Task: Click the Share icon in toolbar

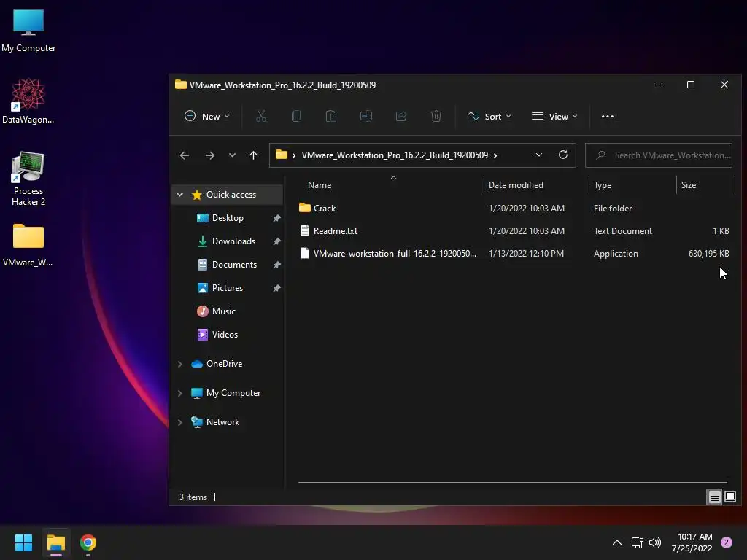Action: [x=401, y=116]
